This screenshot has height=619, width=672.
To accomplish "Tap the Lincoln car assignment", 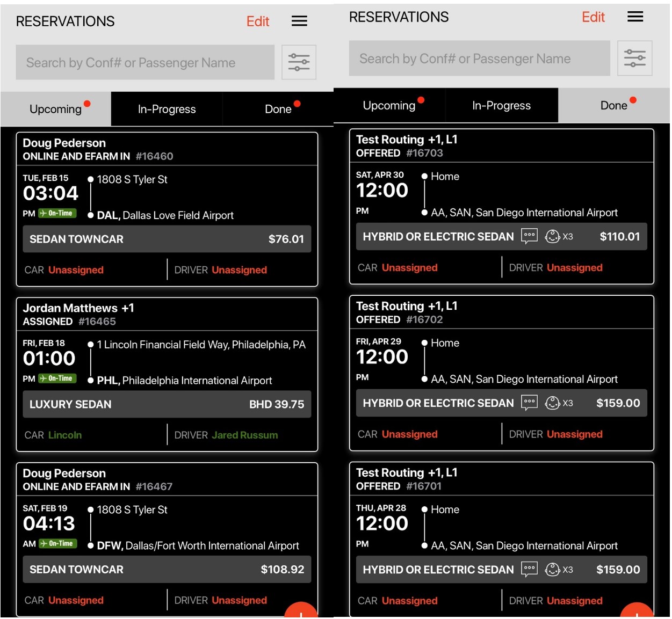I will point(64,435).
